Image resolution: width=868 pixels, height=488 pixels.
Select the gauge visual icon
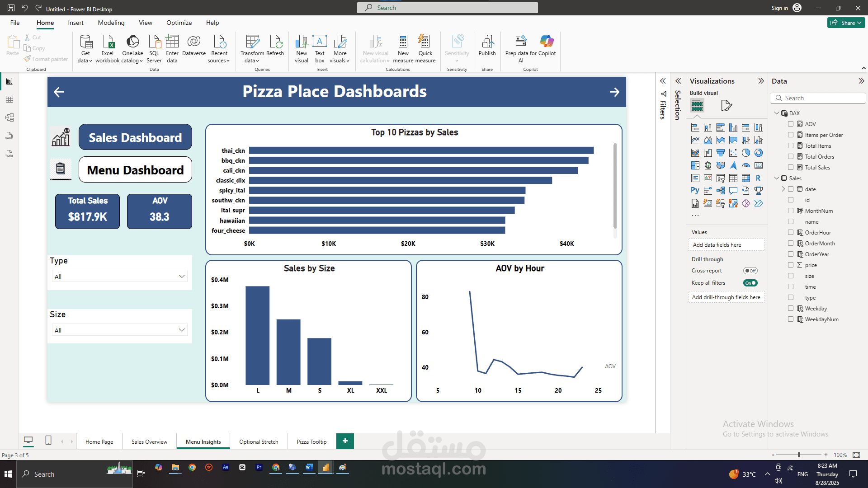click(746, 165)
